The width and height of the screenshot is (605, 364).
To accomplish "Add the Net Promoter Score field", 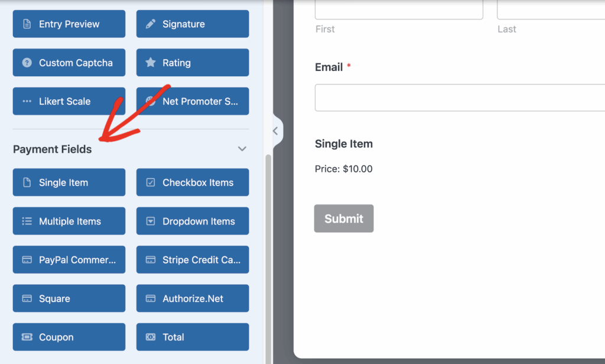I will 193,101.
